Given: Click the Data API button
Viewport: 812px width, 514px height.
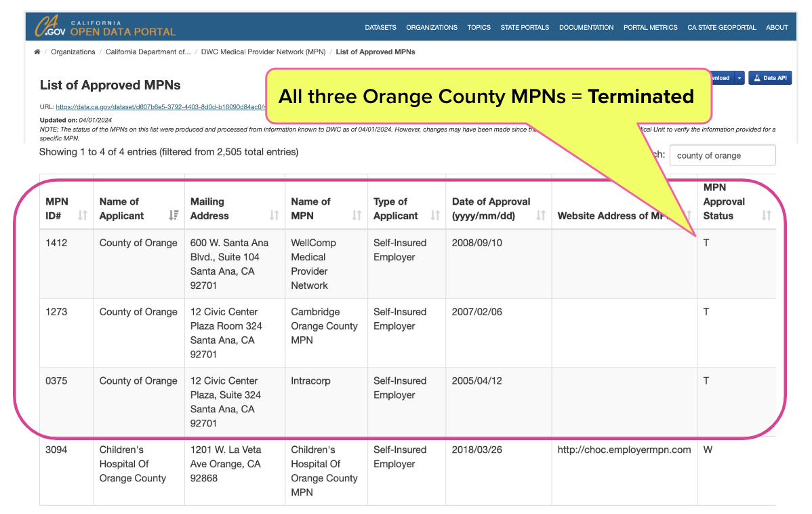Looking at the screenshot, I should tap(770, 78).
